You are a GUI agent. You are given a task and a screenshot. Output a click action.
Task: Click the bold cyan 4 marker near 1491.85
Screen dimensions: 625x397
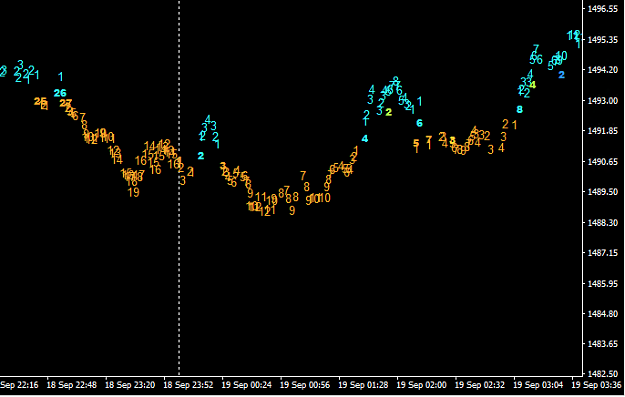click(x=365, y=139)
